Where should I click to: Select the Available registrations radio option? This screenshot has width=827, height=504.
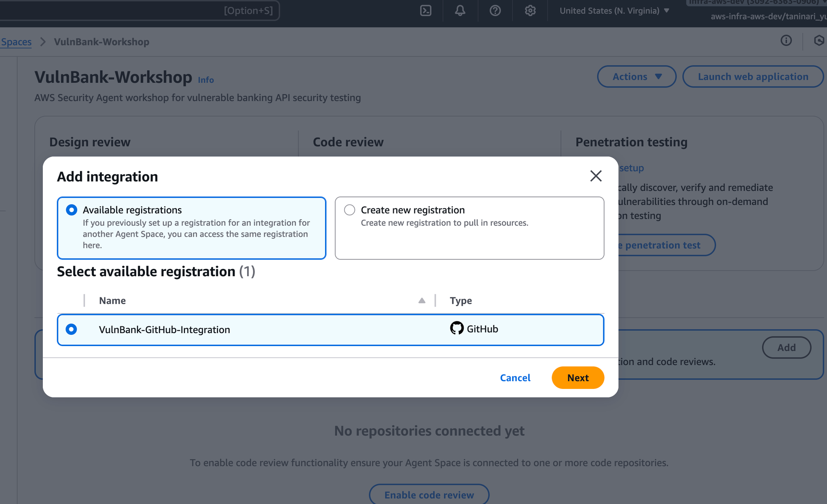(71, 210)
